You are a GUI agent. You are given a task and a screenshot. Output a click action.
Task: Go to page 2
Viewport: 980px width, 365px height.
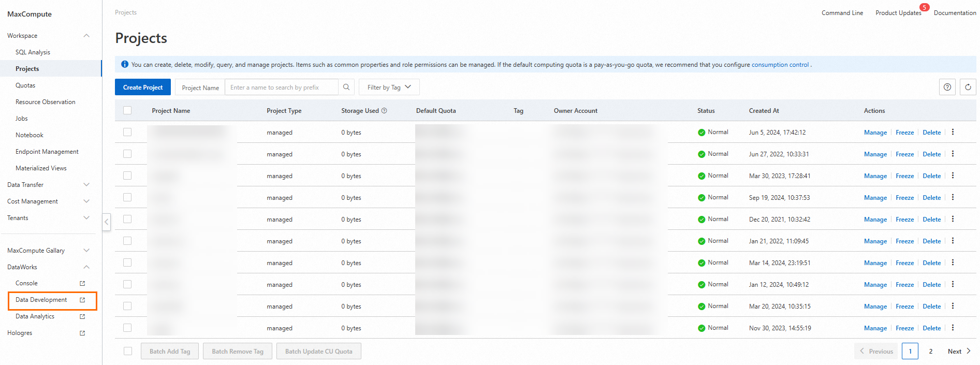pos(931,351)
